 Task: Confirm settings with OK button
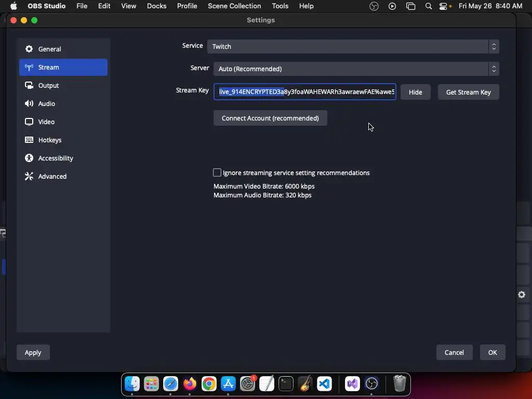[x=493, y=353]
